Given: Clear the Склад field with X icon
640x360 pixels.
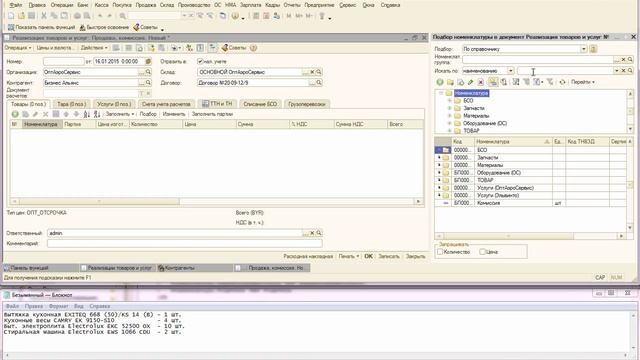Looking at the screenshot, I should coord(312,72).
